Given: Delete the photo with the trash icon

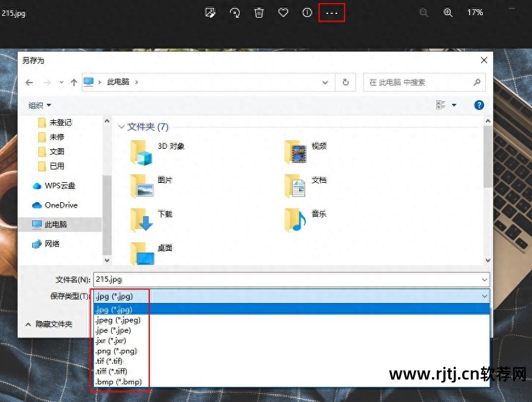Looking at the screenshot, I should point(259,13).
